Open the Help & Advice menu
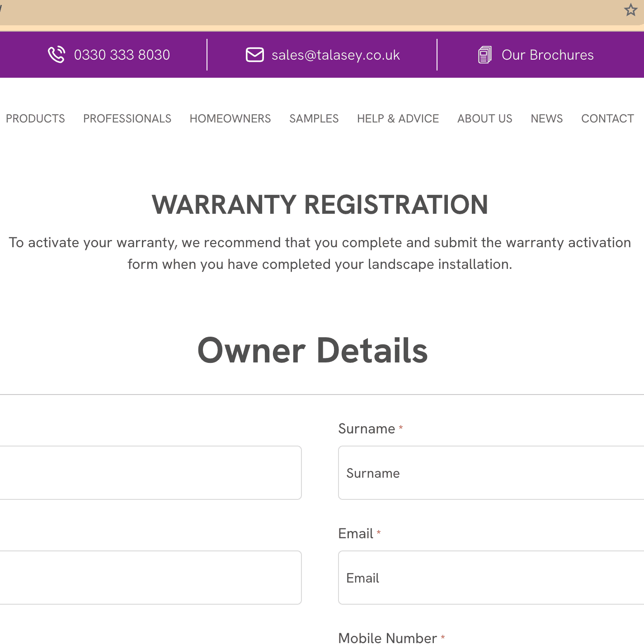This screenshot has height=644, width=644. pyautogui.click(x=398, y=118)
